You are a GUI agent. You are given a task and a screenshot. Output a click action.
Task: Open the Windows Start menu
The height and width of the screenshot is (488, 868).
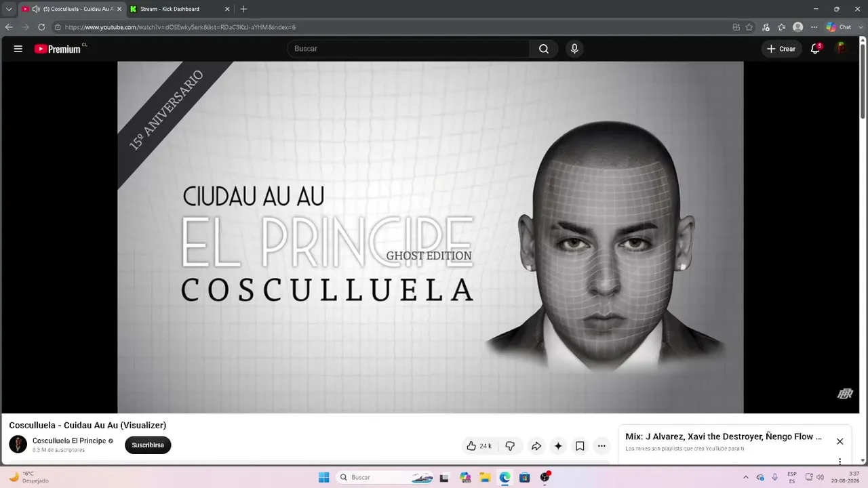coord(324,477)
